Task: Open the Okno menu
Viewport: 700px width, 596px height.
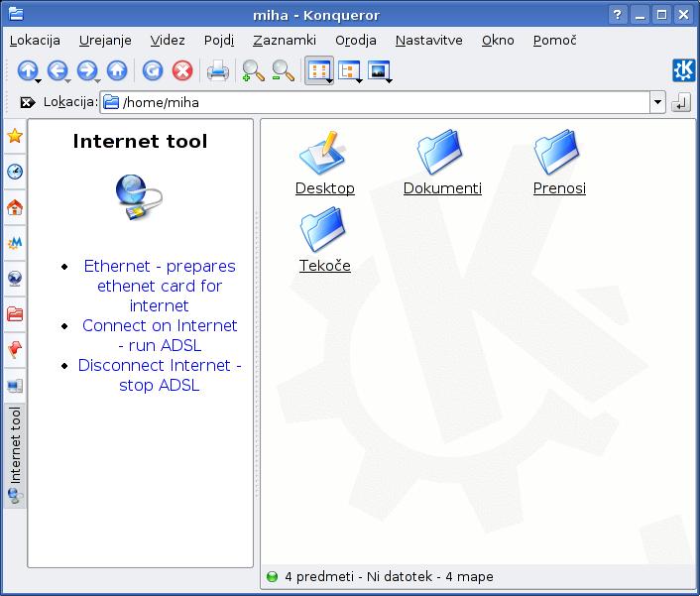Action: (498, 41)
